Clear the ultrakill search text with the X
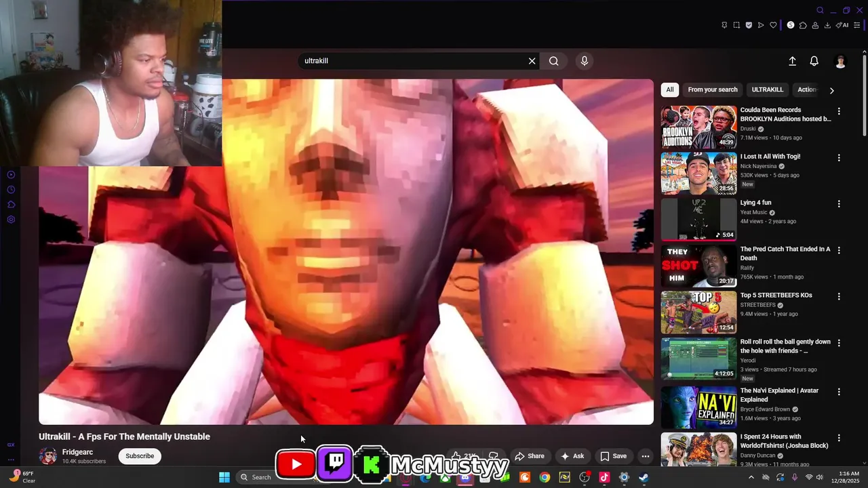The height and width of the screenshot is (488, 868). (x=532, y=61)
